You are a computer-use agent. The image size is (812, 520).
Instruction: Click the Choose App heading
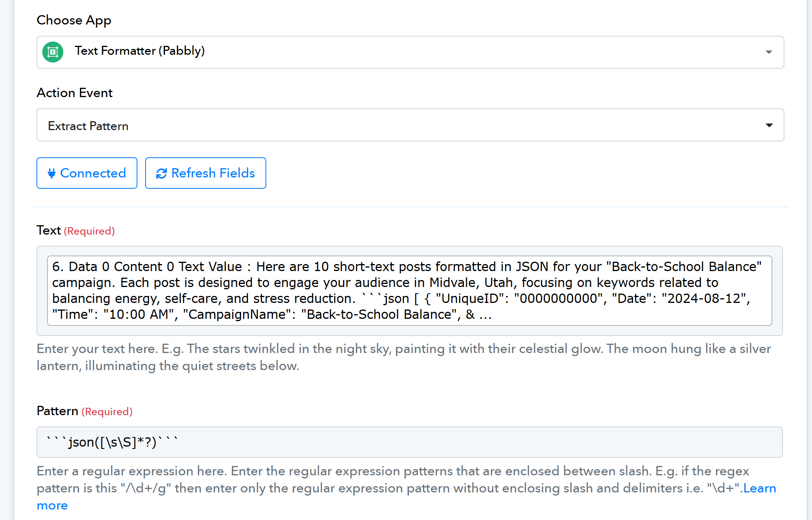(x=74, y=20)
